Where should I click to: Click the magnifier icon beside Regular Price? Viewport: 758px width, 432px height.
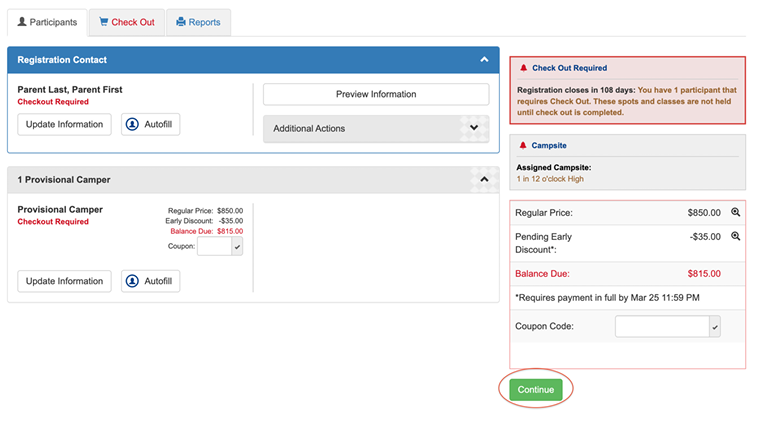(x=736, y=213)
